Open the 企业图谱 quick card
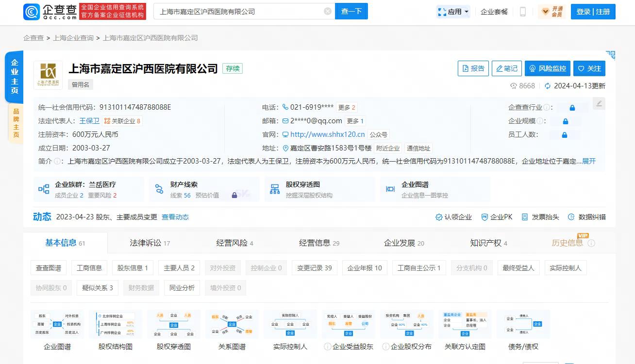635x364 pixels. point(435,189)
